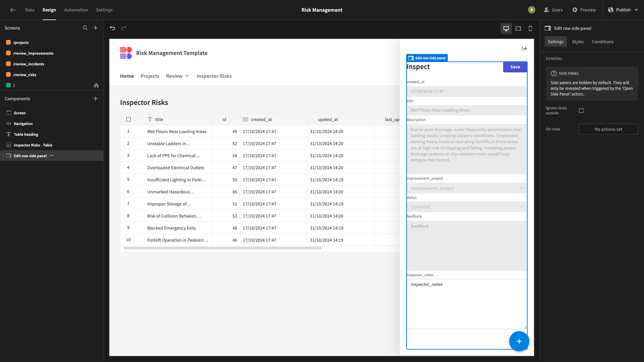The height and width of the screenshot is (362, 644).
Task: Open the status Cancelled dropdown
Action: [x=467, y=207]
